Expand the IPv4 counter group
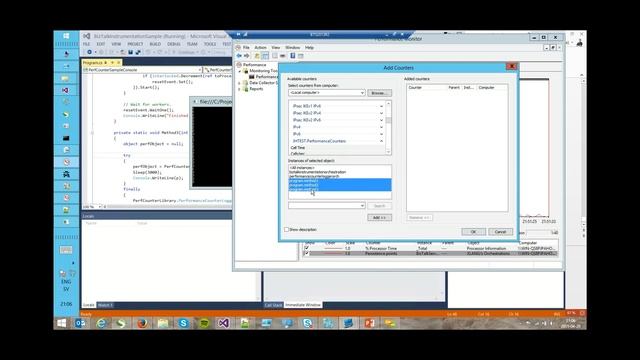This screenshot has height=360, width=640. pos(381,127)
